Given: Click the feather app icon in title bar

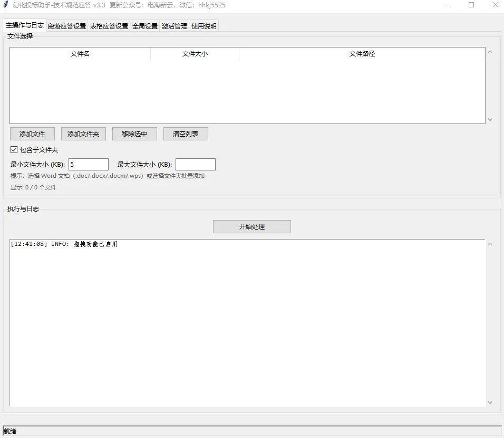Looking at the screenshot, I should click(5, 5).
